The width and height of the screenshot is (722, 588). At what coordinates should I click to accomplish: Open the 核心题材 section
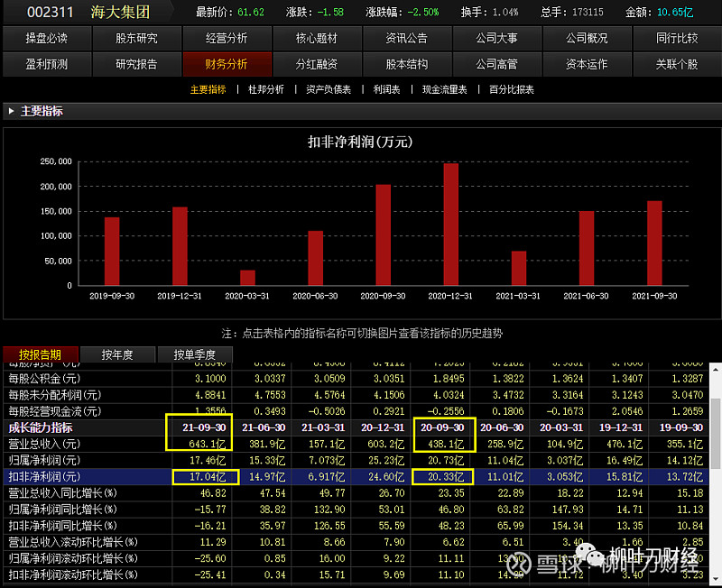(317, 38)
